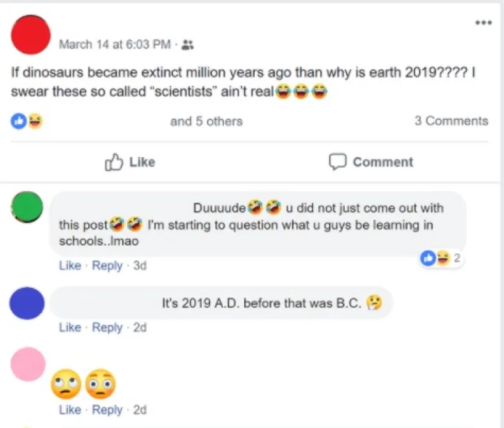504x428 pixels.
Task: Open the post options three-dots menu
Action: pos(483,23)
